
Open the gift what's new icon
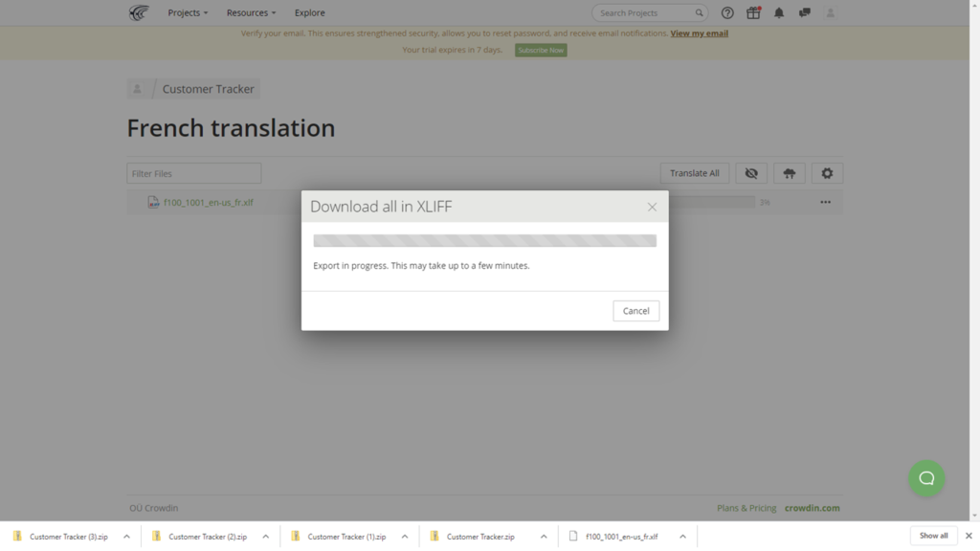click(x=753, y=12)
